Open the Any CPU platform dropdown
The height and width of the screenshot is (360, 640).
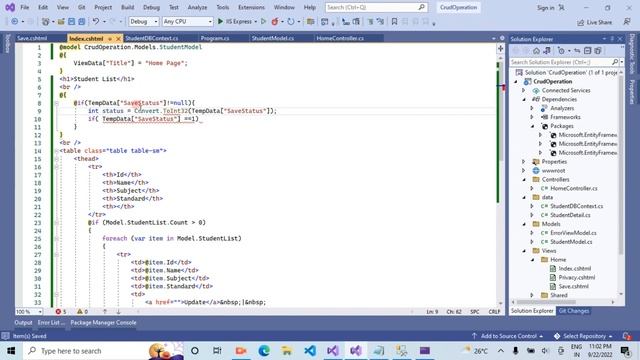tap(187, 22)
